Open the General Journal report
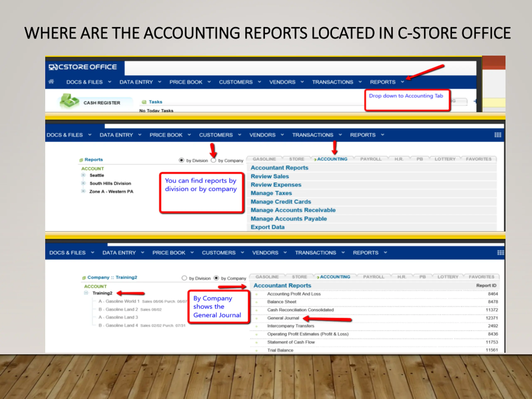The width and height of the screenshot is (532, 399). click(x=283, y=318)
